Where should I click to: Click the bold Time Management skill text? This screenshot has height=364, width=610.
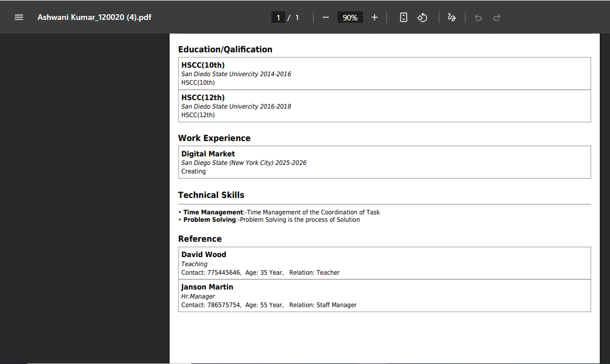click(x=213, y=212)
